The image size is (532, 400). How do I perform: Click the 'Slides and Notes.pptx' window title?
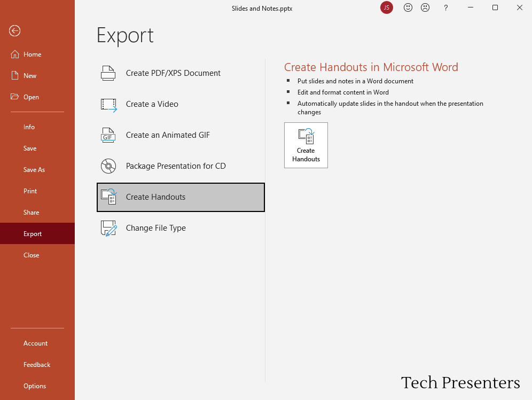click(x=262, y=9)
